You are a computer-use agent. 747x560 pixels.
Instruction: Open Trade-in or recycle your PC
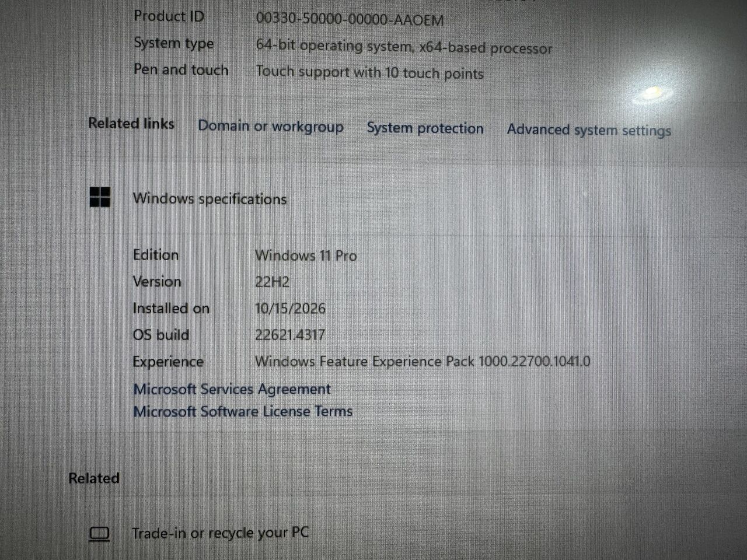coord(220,533)
